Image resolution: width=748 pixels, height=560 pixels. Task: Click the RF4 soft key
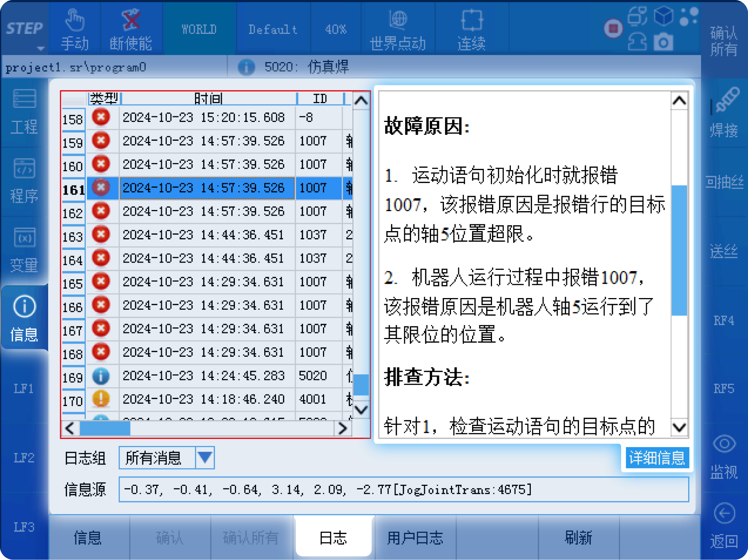(x=724, y=320)
